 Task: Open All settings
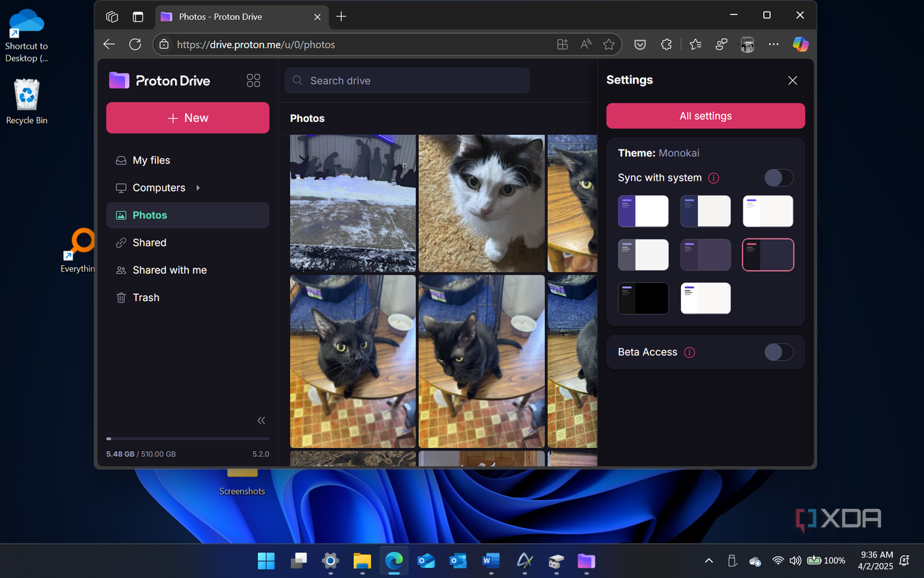tap(706, 116)
